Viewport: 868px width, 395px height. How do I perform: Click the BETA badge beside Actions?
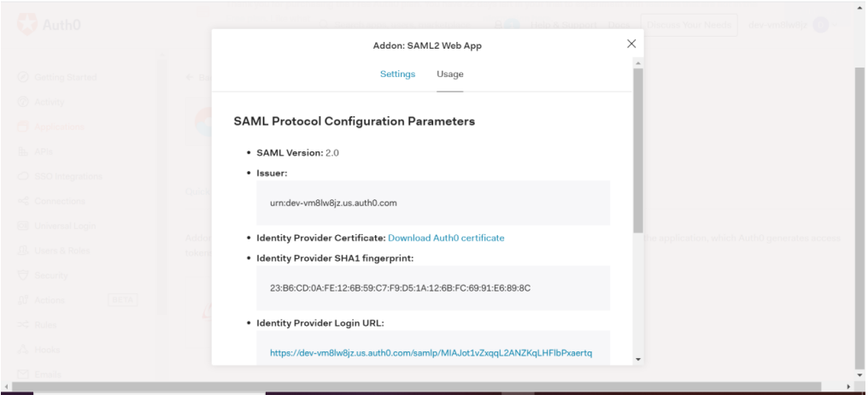click(122, 300)
